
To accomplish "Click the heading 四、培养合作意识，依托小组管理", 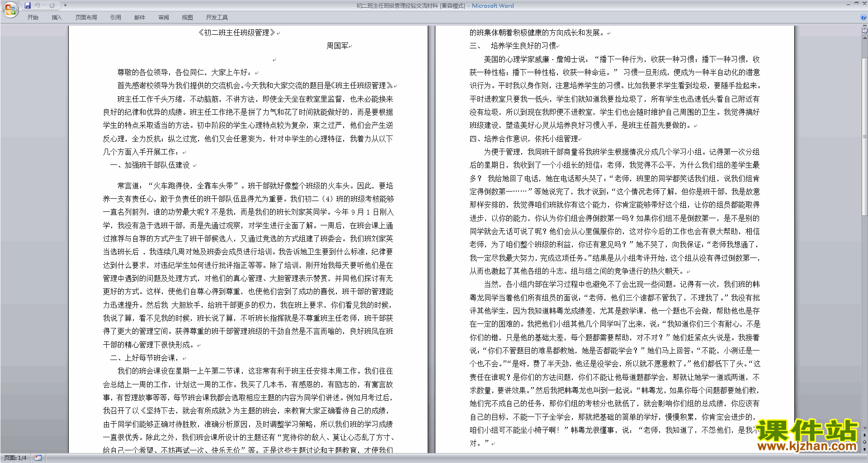I will [524, 139].
